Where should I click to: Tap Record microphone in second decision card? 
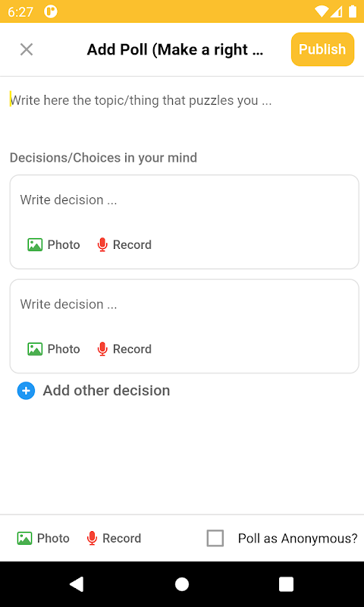click(102, 349)
